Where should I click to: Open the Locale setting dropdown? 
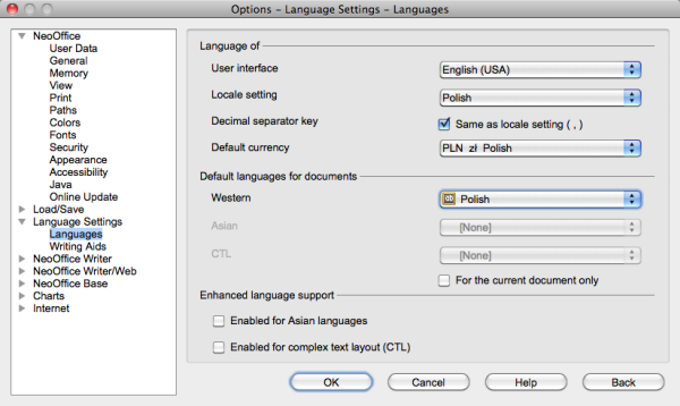coord(540,98)
